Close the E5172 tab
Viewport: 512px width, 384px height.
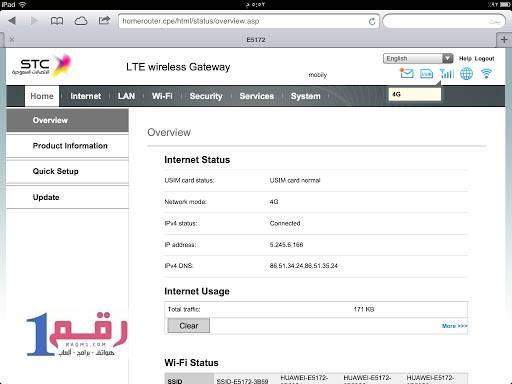click(12, 40)
